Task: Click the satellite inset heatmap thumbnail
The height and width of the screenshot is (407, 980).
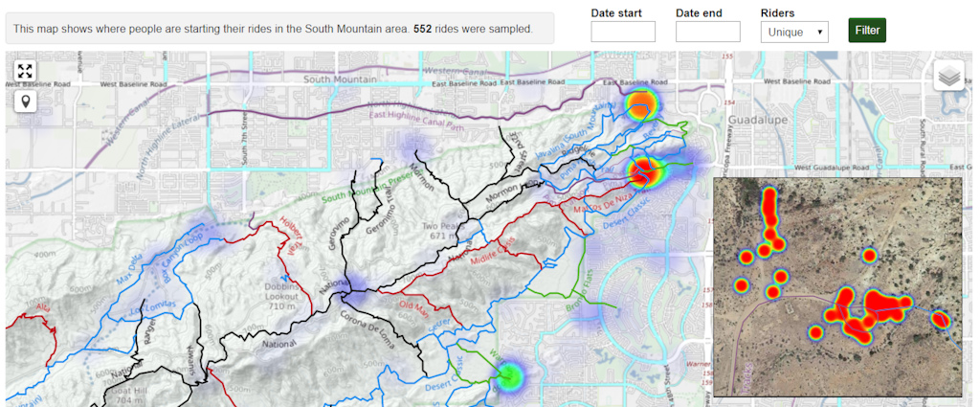Action: point(837,287)
